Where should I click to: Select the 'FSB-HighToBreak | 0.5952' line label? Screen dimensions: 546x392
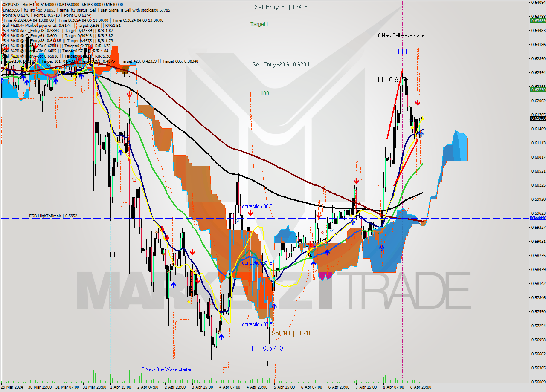[x=53, y=216]
